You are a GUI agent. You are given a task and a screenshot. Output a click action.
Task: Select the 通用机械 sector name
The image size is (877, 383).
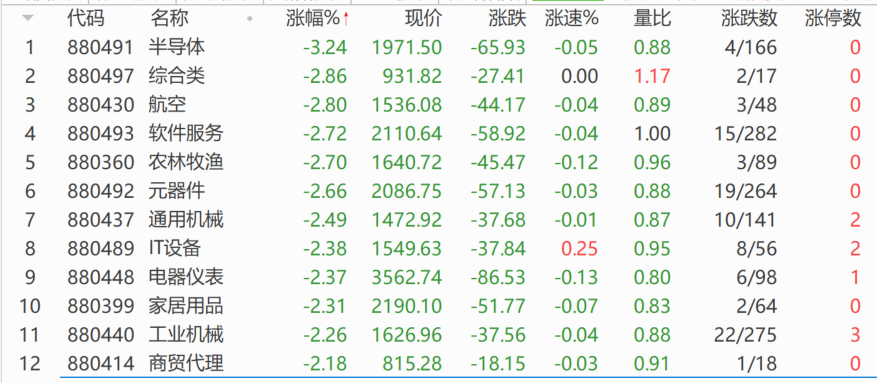point(186,220)
